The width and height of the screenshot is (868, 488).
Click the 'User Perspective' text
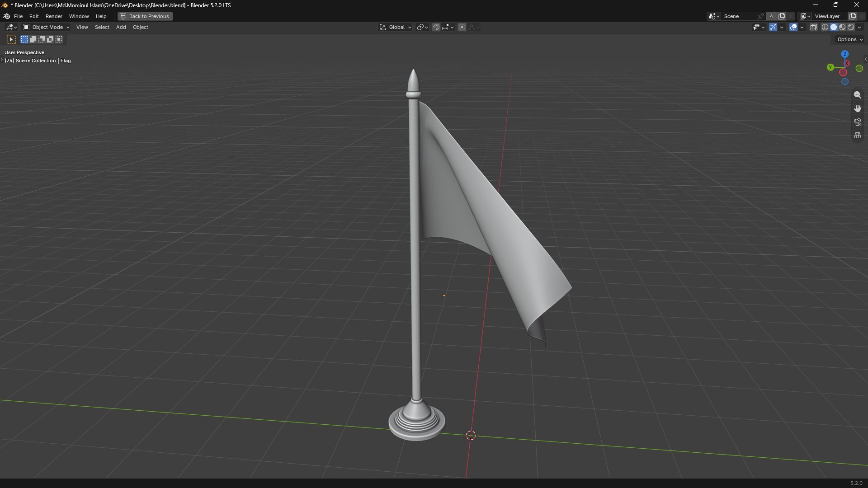coord(24,52)
